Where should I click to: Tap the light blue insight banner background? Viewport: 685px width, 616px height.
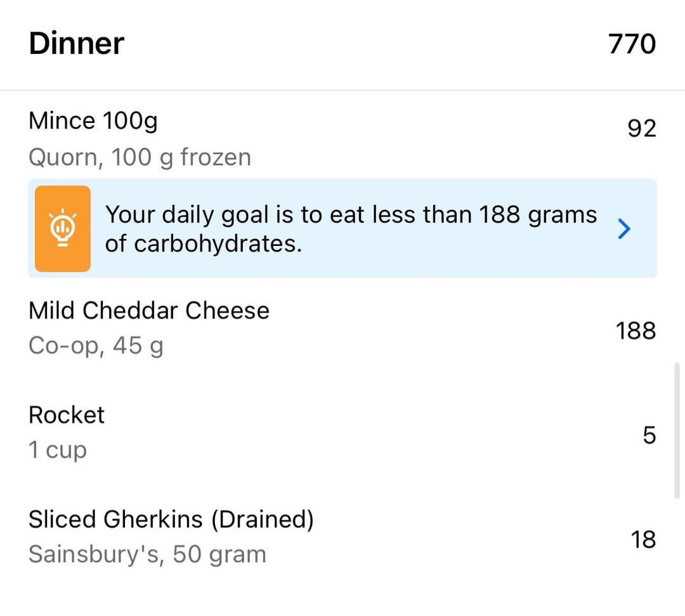[x=342, y=228]
